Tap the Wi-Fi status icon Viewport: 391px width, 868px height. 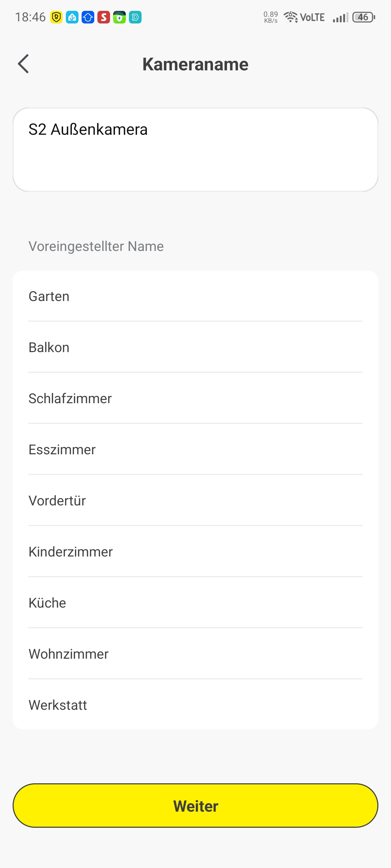(x=290, y=17)
